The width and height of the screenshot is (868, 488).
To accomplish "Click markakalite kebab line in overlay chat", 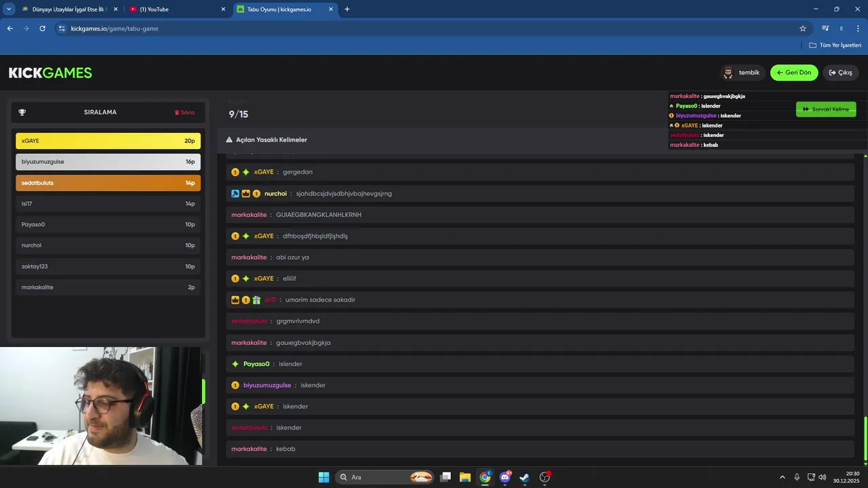I will pyautogui.click(x=694, y=145).
